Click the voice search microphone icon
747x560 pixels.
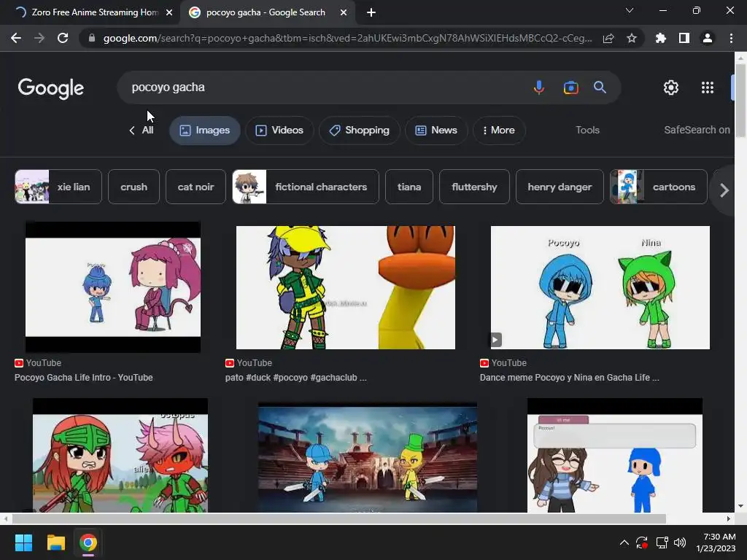click(x=539, y=87)
